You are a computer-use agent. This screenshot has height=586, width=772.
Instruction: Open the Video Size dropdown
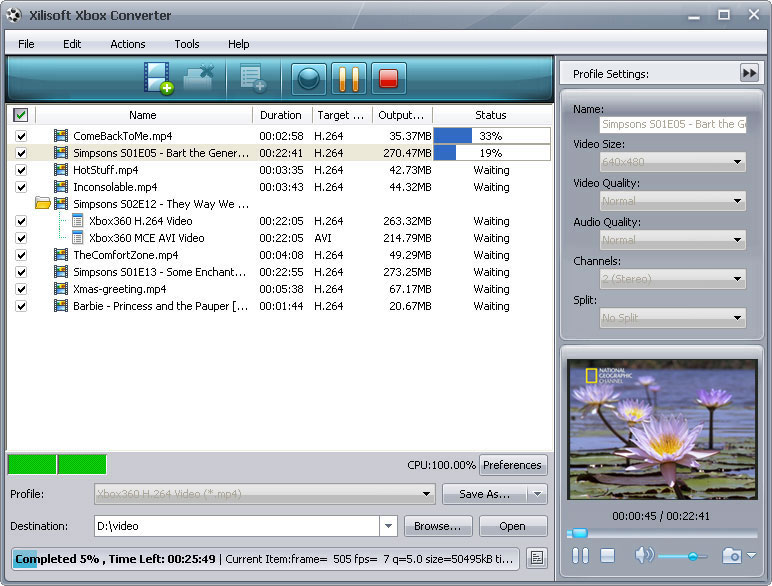click(673, 162)
